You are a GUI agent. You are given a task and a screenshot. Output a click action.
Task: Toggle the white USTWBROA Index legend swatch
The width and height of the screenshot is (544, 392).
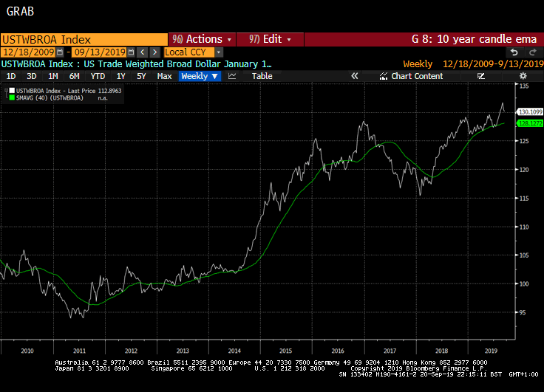[x=12, y=91]
